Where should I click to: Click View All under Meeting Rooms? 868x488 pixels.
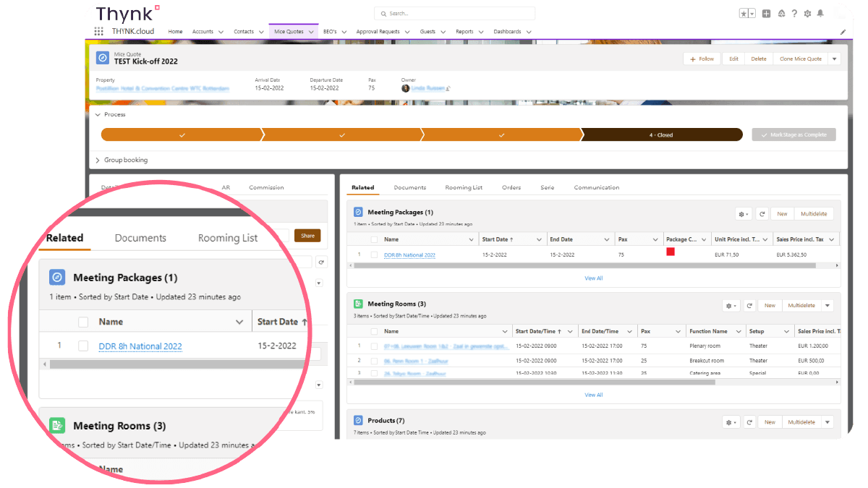[x=594, y=395]
